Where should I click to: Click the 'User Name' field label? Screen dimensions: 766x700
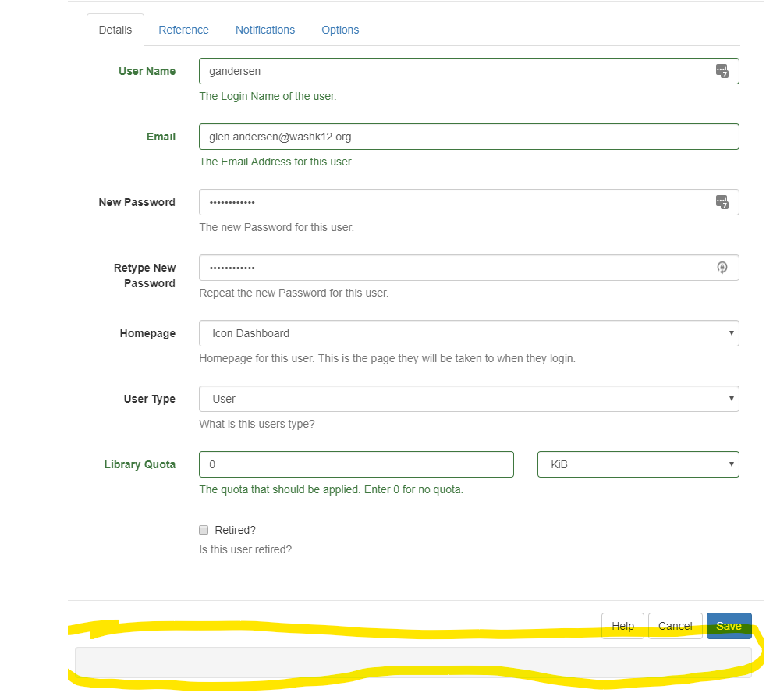pos(147,71)
